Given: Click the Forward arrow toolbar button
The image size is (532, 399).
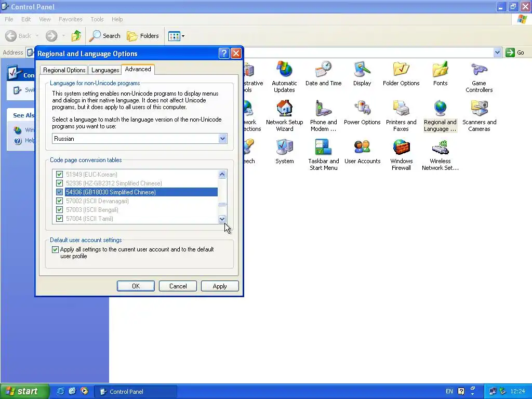Looking at the screenshot, I should pyautogui.click(x=51, y=36).
